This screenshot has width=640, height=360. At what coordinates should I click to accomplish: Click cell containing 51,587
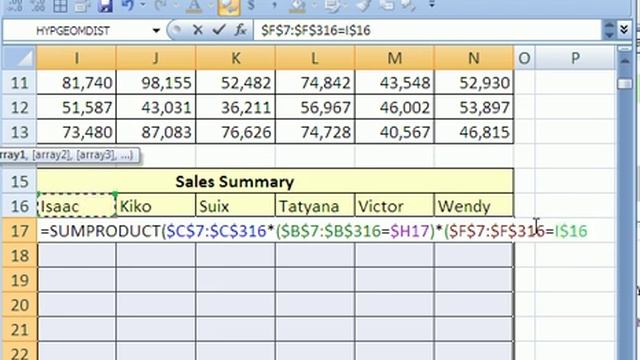click(76, 107)
